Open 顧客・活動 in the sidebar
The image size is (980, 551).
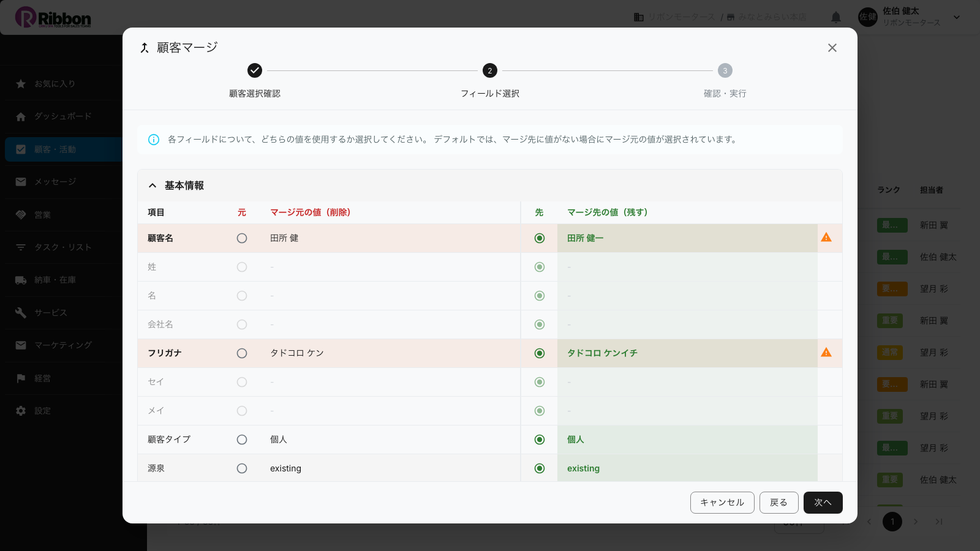tap(64, 149)
